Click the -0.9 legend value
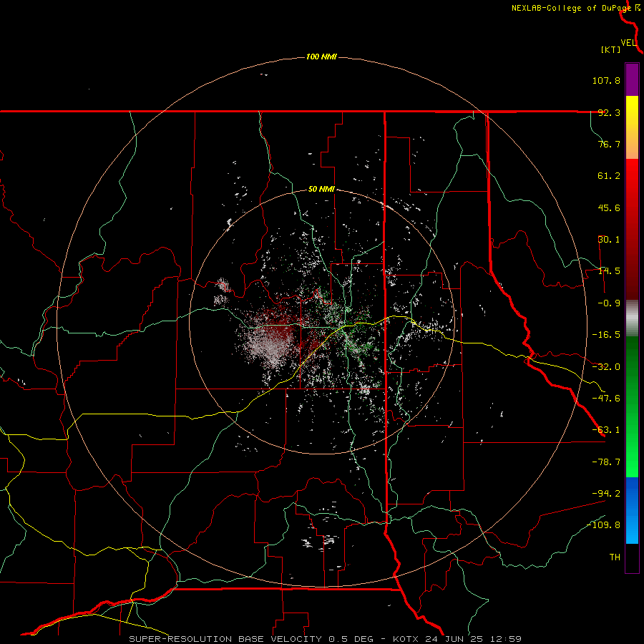The image size is (644, 644). click(609, 303)
